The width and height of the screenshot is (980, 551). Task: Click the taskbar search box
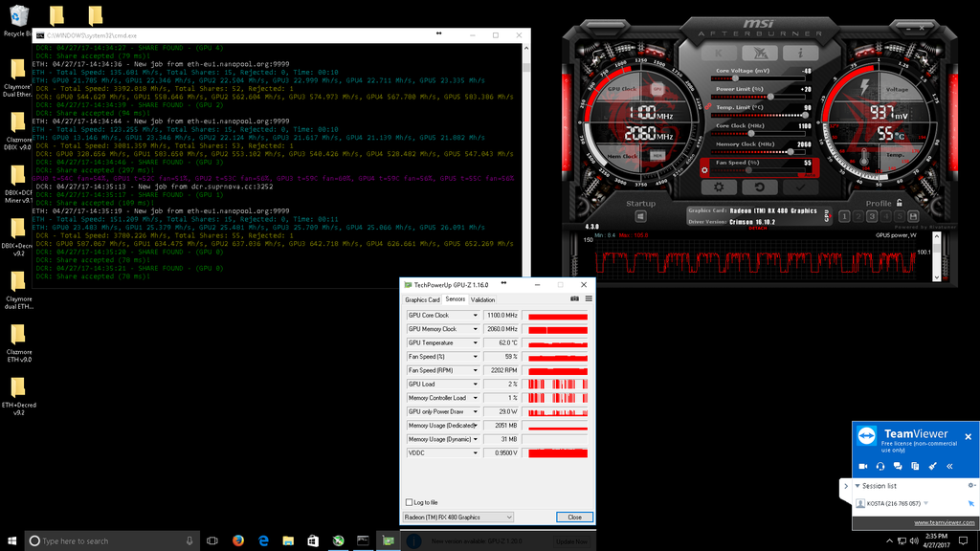tap(113, 541)
